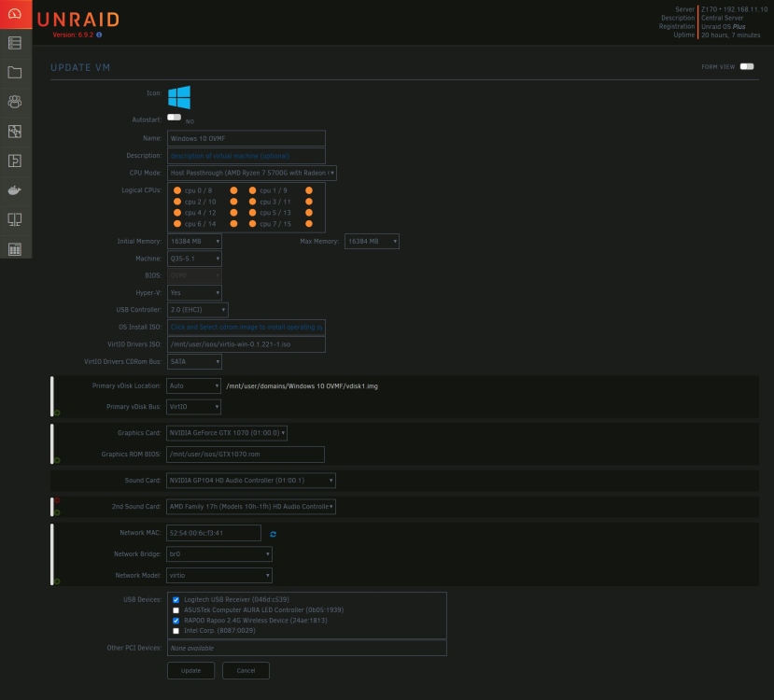
Task: Click the Other PCI Devices 'None available' box
Action: point(307,649)
